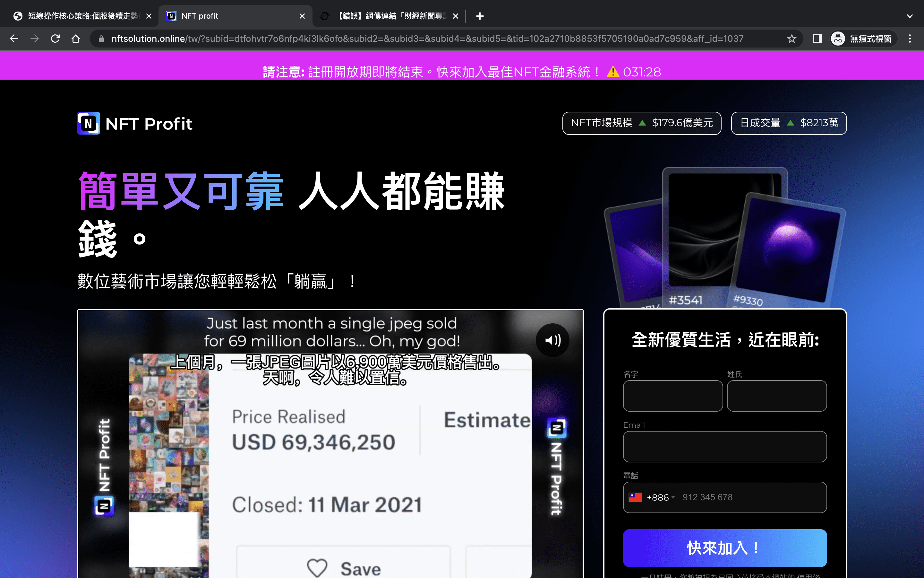Click the 日成交量 stat badge

point(789,123)
